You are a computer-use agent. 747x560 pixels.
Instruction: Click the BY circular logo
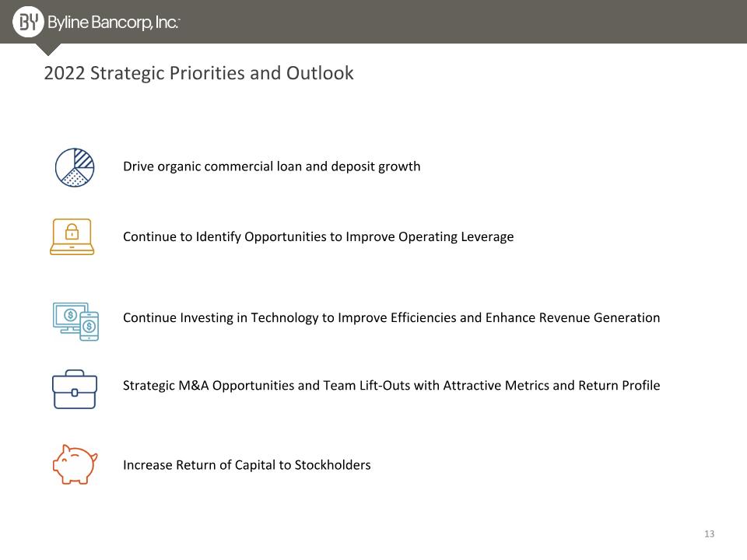tap(28, 22)
